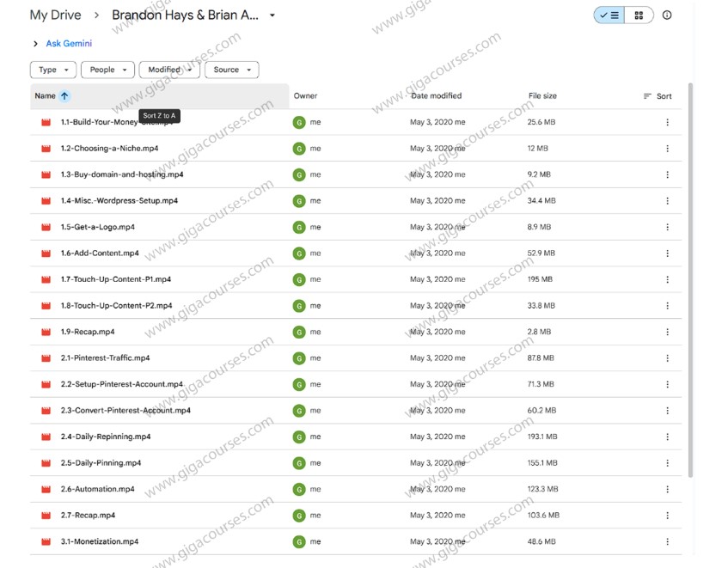The height and width of the screenshot is (568, 728).
Task: Open the Type filter dropdown
Action: point(52,70)
